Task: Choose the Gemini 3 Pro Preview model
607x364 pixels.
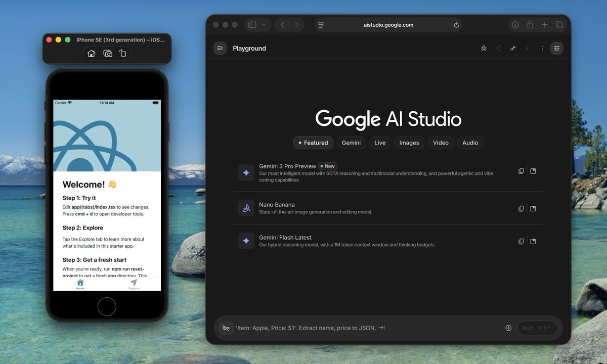Action: [x=388, y=173]
